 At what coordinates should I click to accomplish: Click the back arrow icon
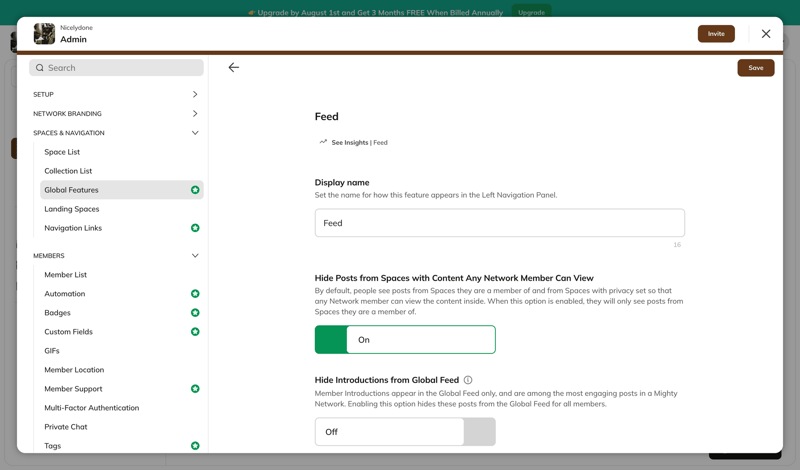[234, 68]
